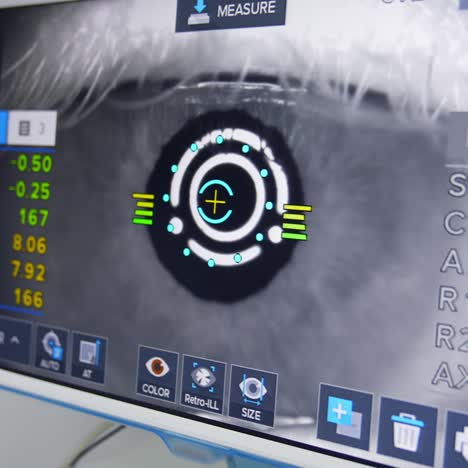This screenshot has height=468, width=468.
Task: Tap the MEASURE button
Action: (230, 13)
